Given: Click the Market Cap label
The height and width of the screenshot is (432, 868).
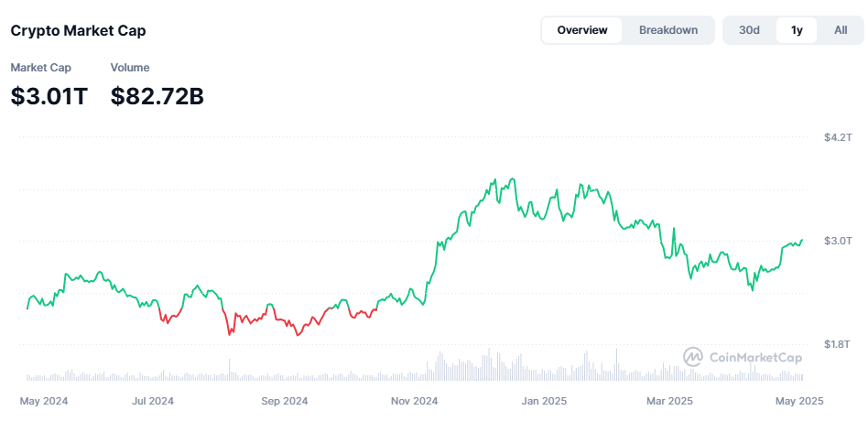Looking at the screenshot, I should (x=40, y=68).
